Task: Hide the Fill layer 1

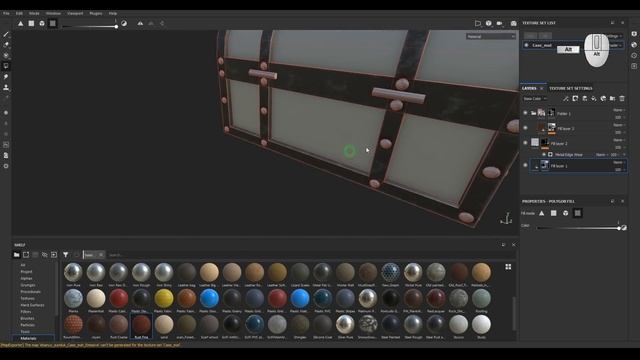Action: pos(525,166)
